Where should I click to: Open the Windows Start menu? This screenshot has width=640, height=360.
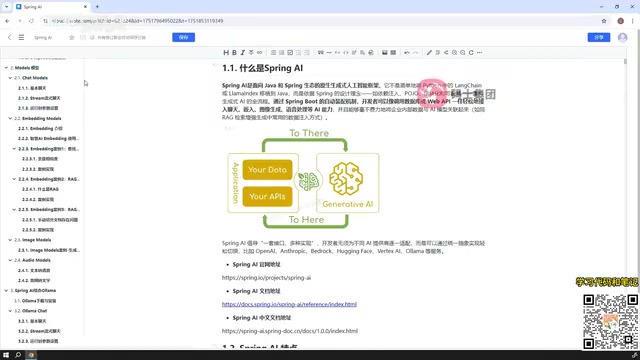6,355
